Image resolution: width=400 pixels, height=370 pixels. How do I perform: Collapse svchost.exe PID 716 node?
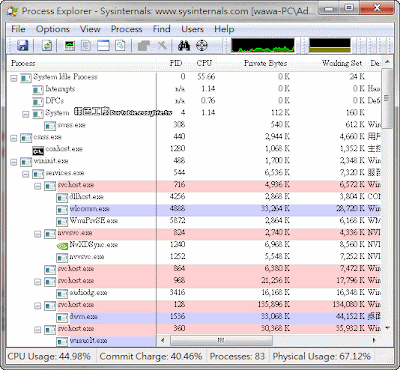(x=38, y=186)
